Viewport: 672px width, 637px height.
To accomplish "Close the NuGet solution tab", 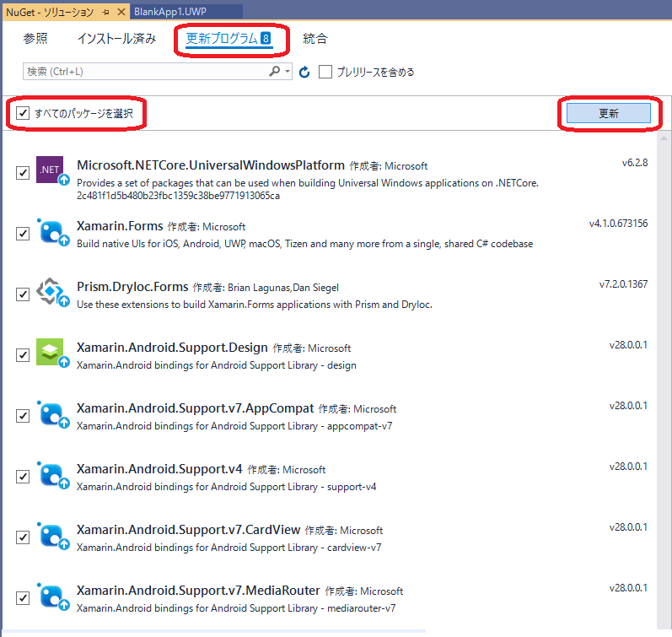I will (121, 12).
